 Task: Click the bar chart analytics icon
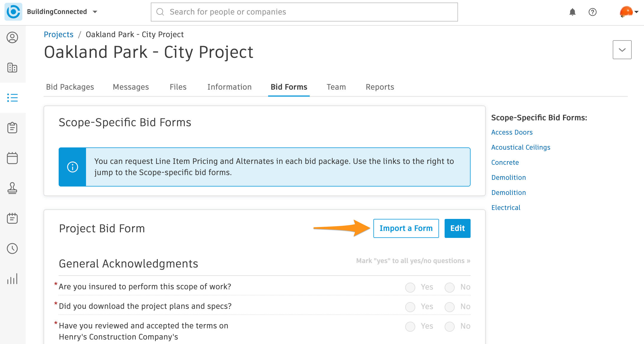[x=12, y=279]
